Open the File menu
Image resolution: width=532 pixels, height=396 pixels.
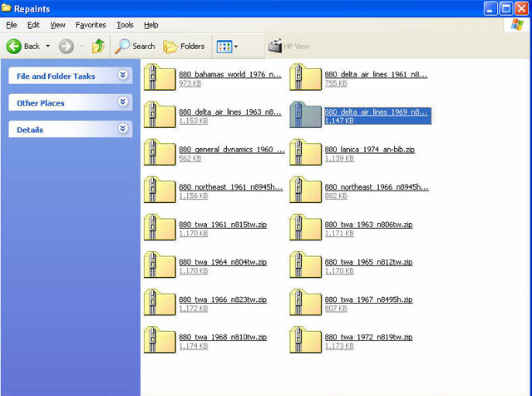click(11, 25)
